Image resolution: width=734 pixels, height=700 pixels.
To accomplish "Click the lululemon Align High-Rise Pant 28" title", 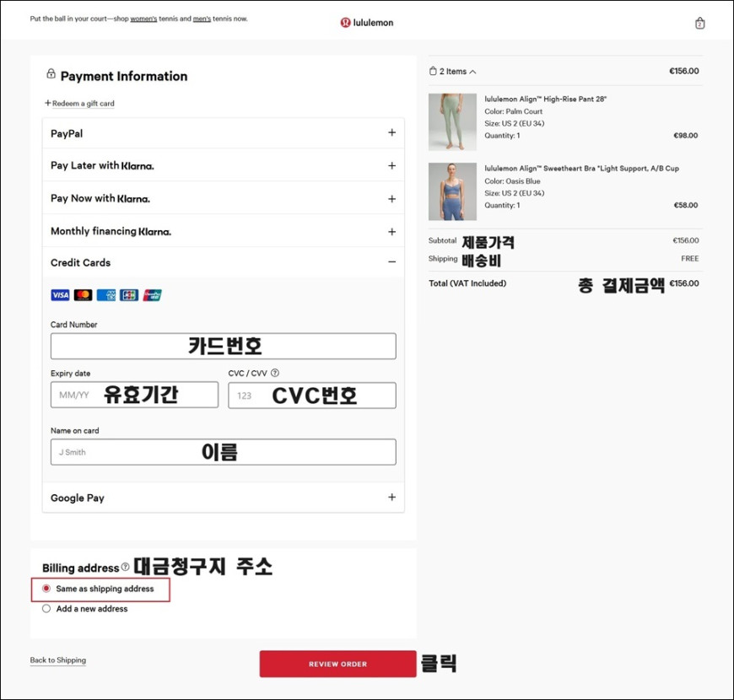I will (545, 100).
